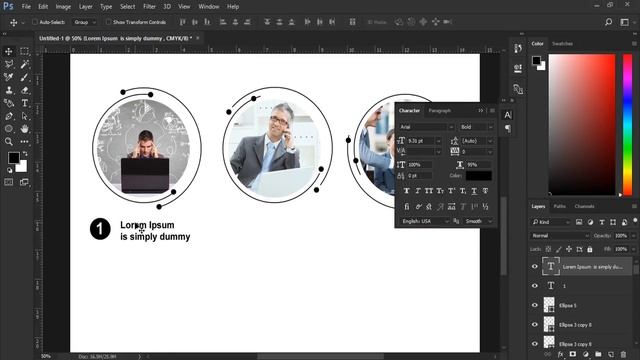Select the Ellipse shape tool
Viewport: 640px width, 360px height.
(x=9, y=129)
